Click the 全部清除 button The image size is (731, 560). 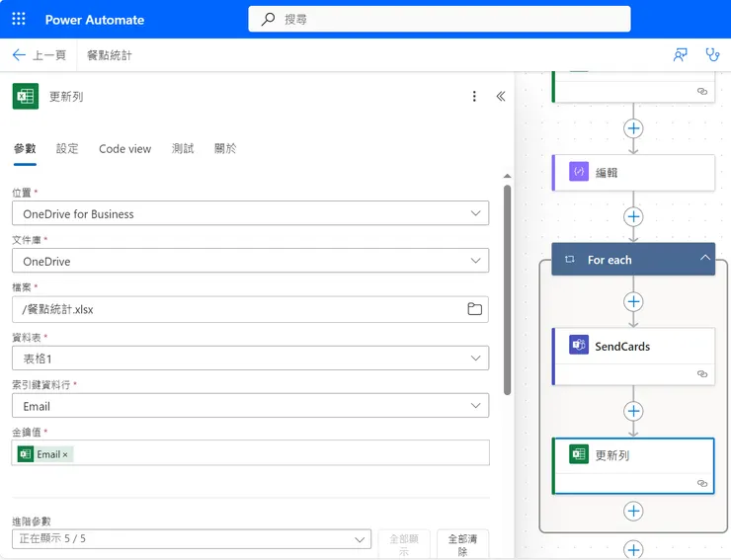pyautogui.click(x=462, y=544)
